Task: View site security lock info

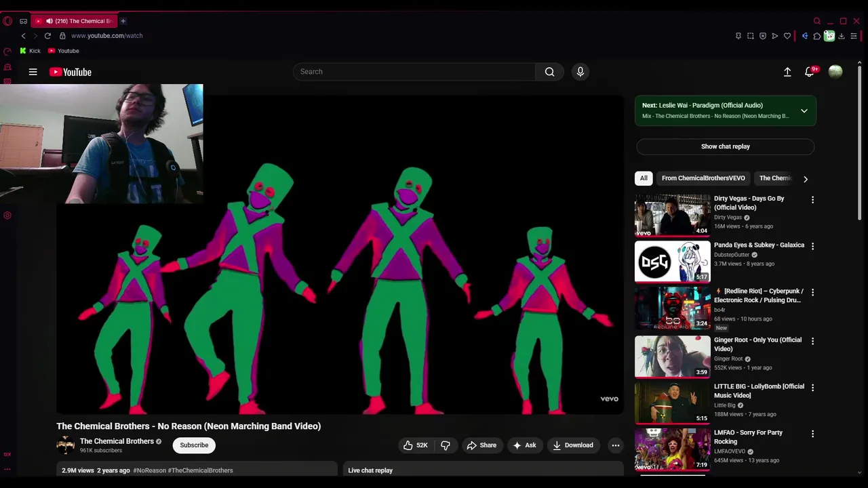Action: [x=62, y=36]
